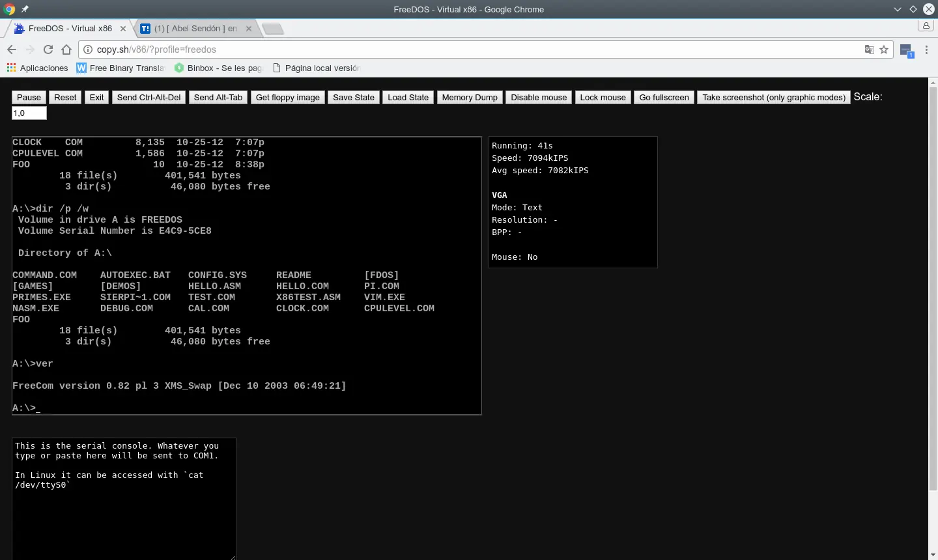
Task: Open the Free Binary Translator bookmark
Action: click(x=121, y=68)
